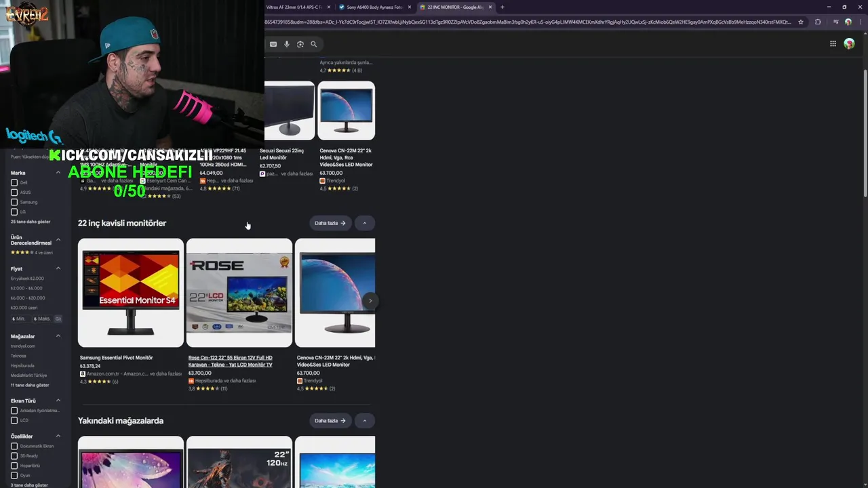Filter by Teknosa store

[18, 356]
